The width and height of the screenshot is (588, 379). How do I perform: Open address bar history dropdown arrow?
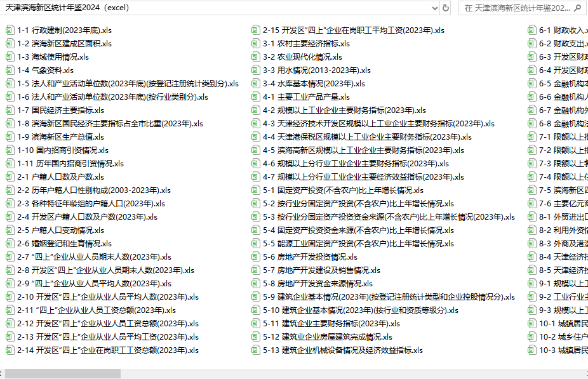(x=435, y=8)
